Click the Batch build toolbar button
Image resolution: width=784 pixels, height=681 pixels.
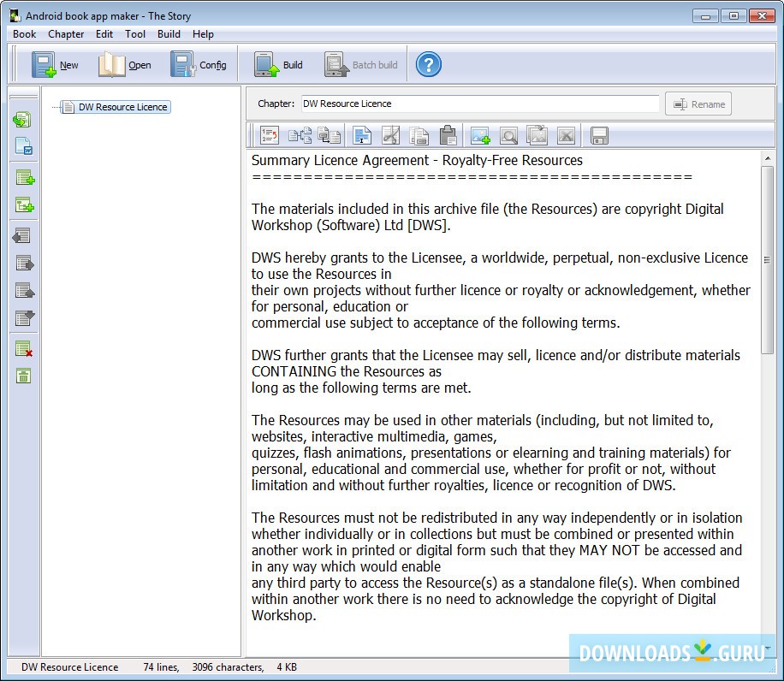(x=361, y=65)
